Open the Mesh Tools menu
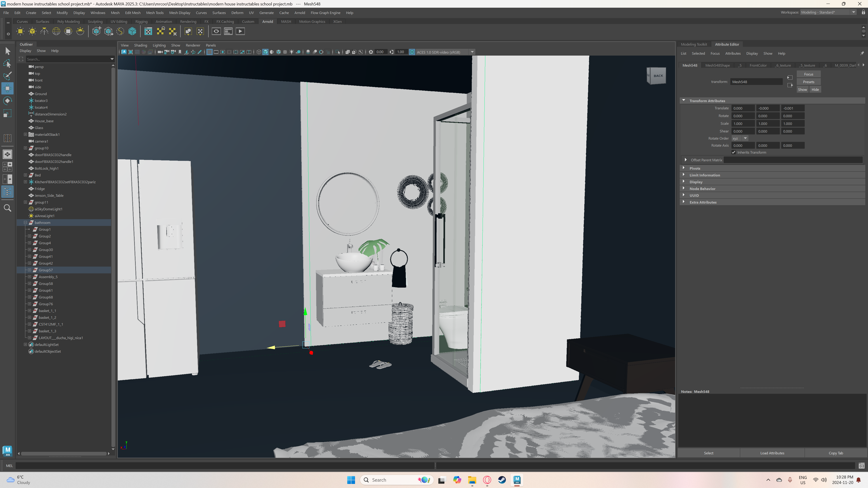 click(155, 13)
